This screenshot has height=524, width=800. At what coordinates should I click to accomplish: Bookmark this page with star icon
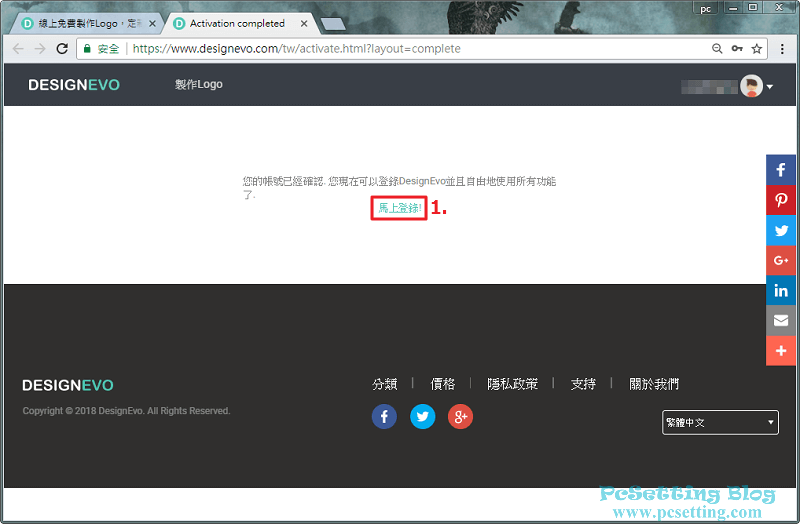(757, 48)
